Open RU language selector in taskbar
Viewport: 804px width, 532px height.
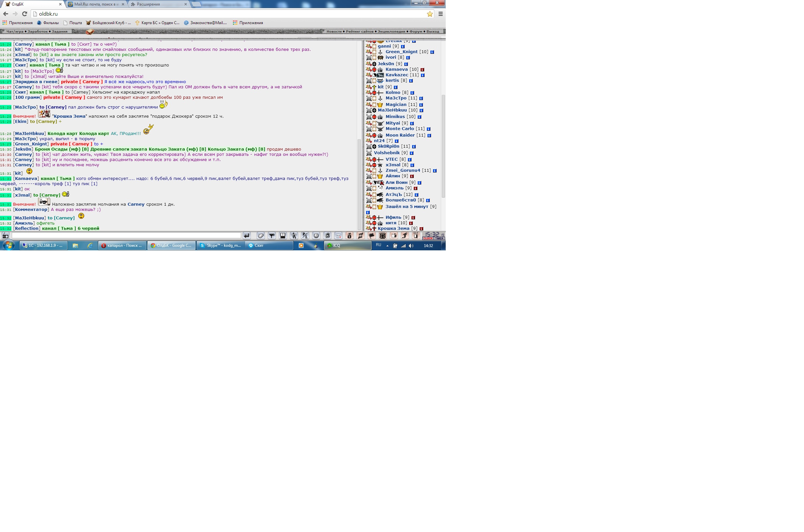tap(379, 245)
